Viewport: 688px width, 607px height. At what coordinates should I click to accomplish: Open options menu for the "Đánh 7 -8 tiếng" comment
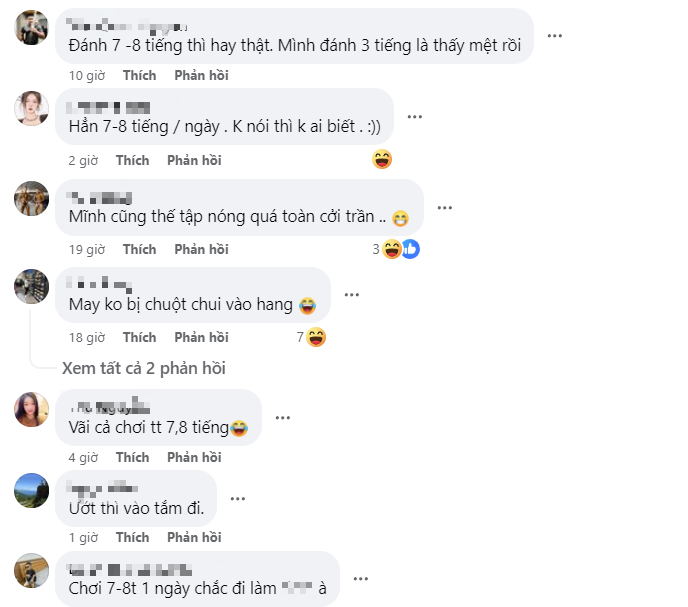click(x=554, y=35)
